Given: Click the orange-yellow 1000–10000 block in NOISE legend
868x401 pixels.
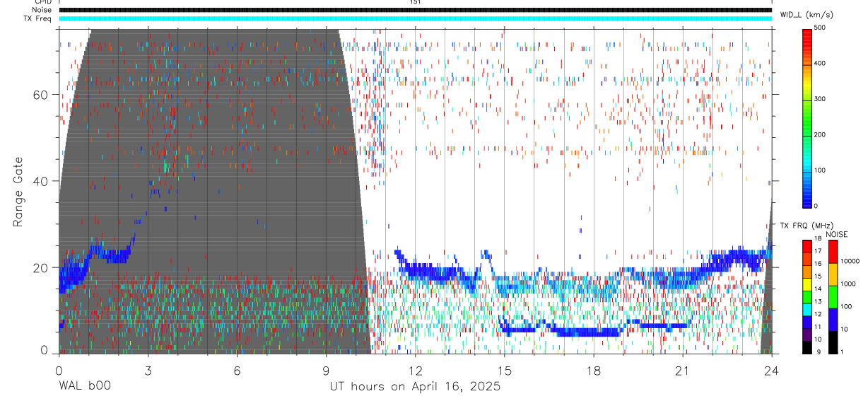Looking at the screenshot, I should (x=833, y=274).
